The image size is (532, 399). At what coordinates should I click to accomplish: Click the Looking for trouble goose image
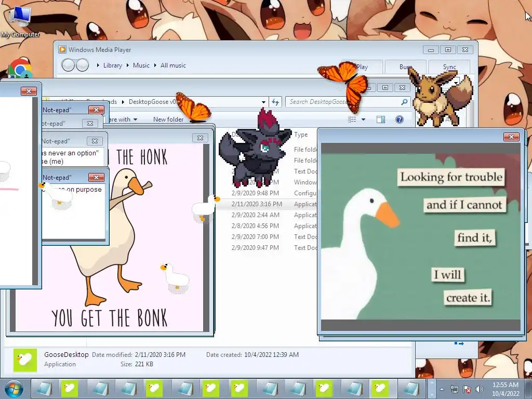[x=421, y=236]
